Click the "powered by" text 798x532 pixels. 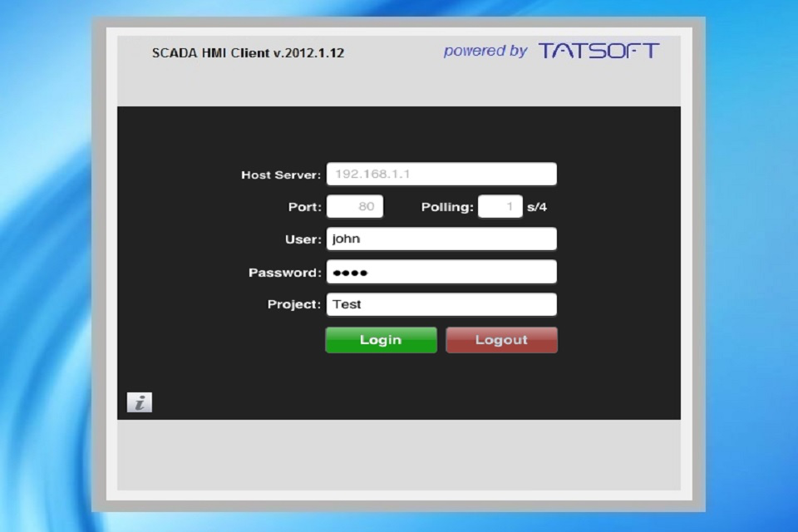tap(485, 51)
